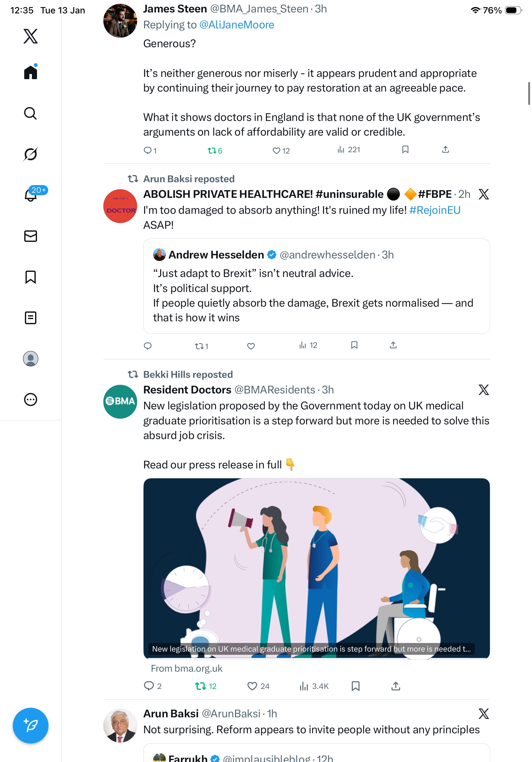Open Grok menu on Resident Doctors post
This screenshot has height=762, width=532.
[x=484, y=390]
